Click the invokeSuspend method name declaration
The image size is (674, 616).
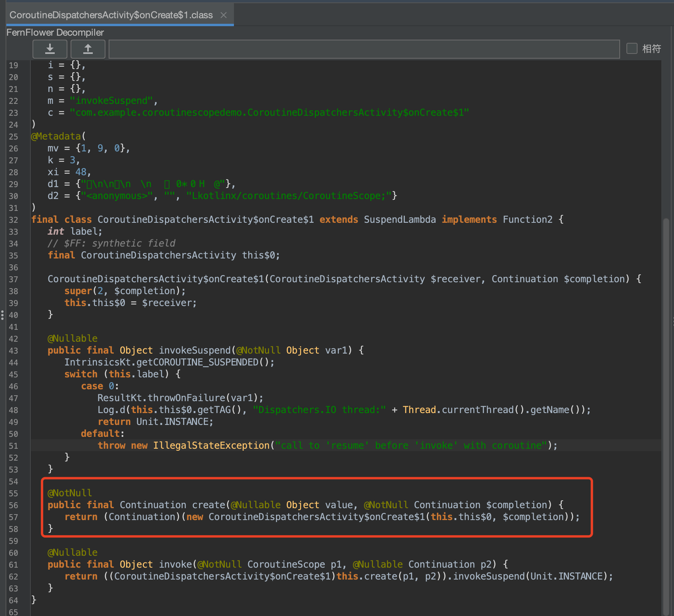click(194, 350)
